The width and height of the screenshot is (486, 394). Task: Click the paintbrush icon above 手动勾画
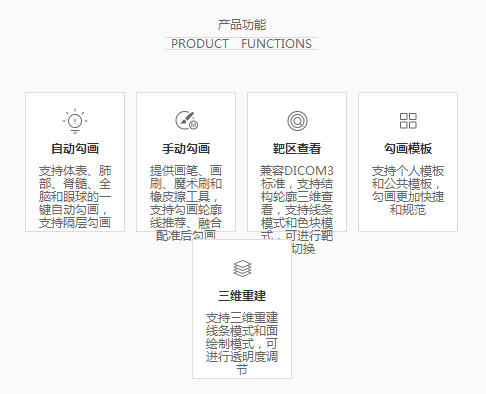187,120
